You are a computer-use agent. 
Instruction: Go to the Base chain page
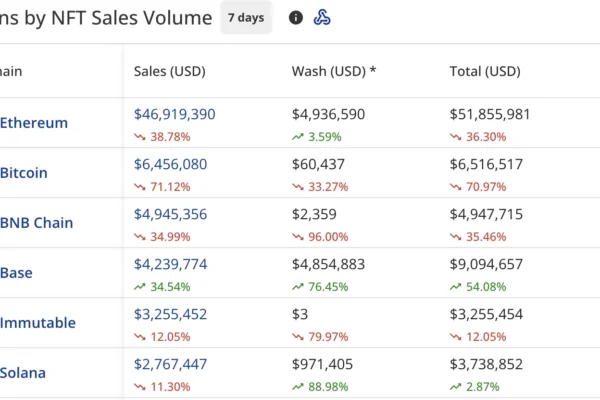tap(16, 273)
